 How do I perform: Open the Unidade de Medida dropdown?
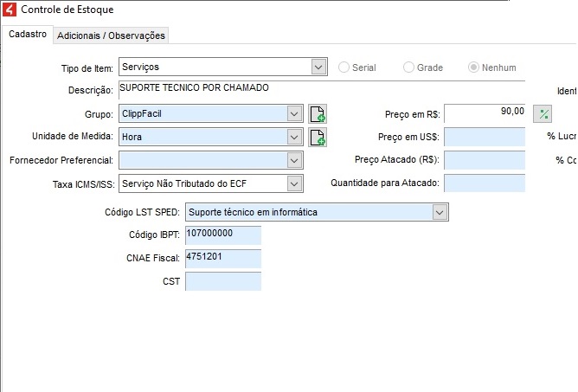click(294, 137)
